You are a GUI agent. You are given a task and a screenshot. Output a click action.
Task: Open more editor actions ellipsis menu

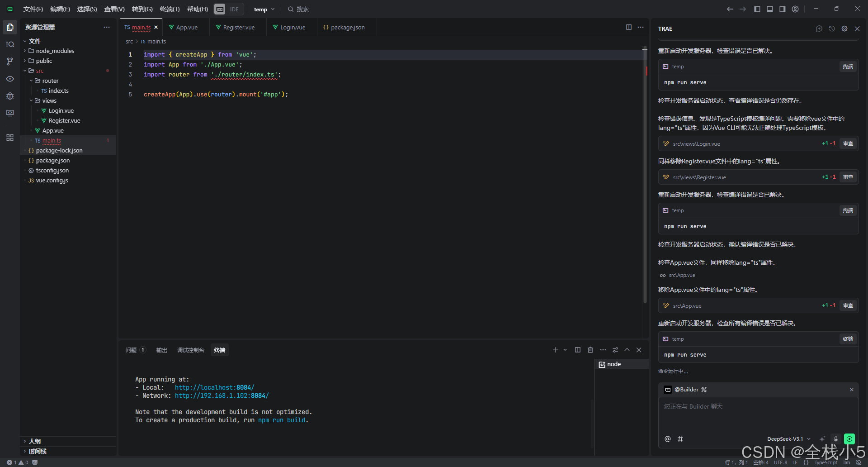pos(641,27)
